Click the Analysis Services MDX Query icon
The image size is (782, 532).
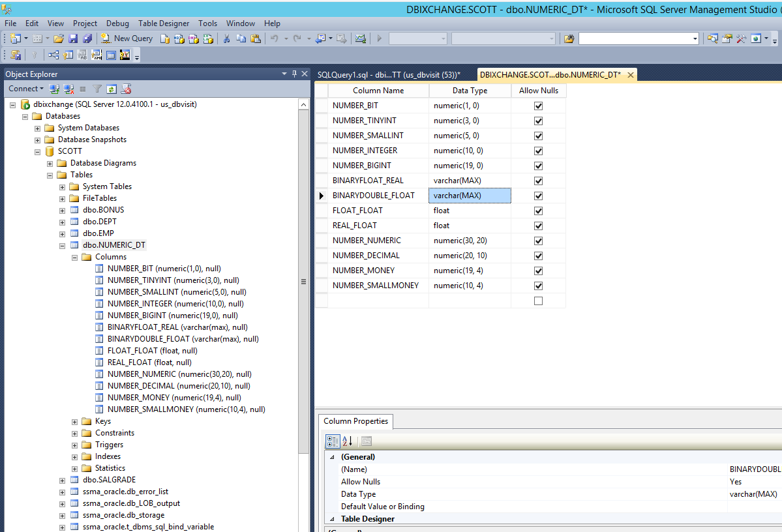pyautogui.click(x=179, y=38)
